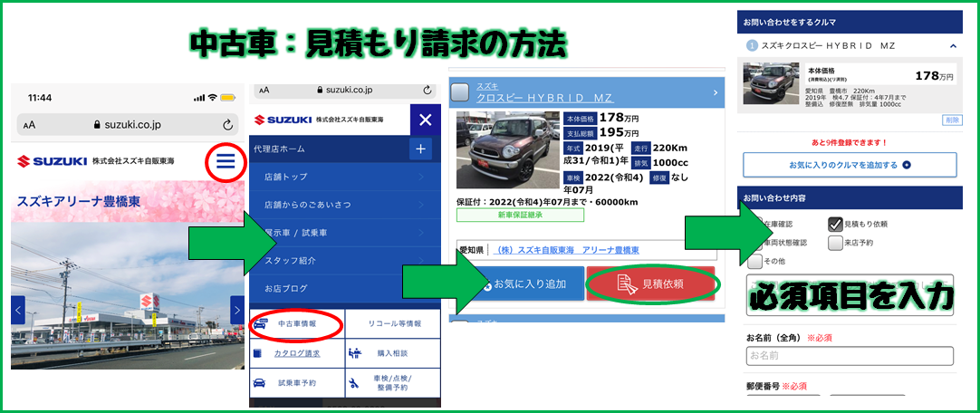The width and height of the screenshot is (980, 413).
Task: Click the スズキアリーナ豊橋東 banner title
Action: (x=78, y=202)
